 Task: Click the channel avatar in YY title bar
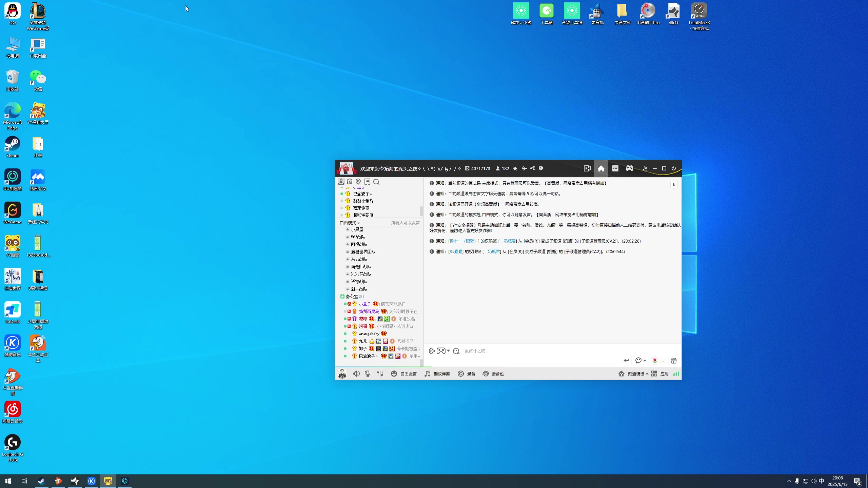point(346,168)
